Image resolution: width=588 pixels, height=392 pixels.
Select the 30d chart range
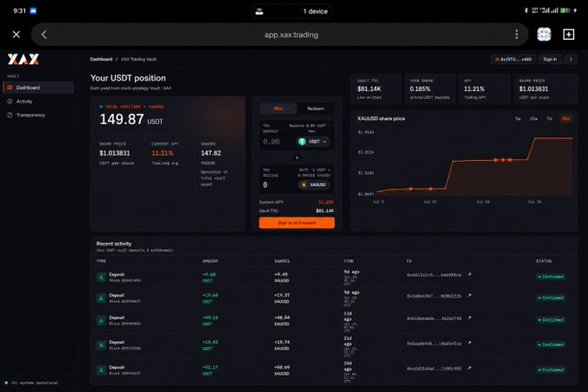tap(566, 119)
